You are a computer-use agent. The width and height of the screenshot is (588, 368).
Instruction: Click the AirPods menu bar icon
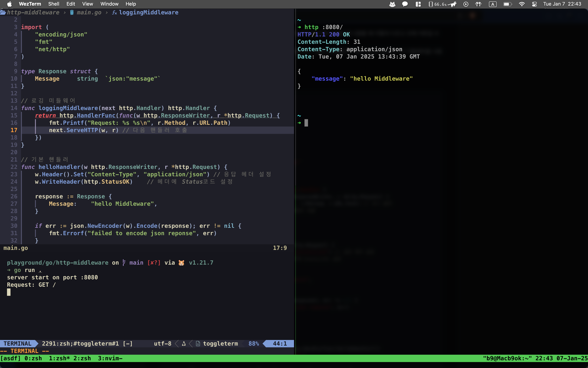click(478, 4)
